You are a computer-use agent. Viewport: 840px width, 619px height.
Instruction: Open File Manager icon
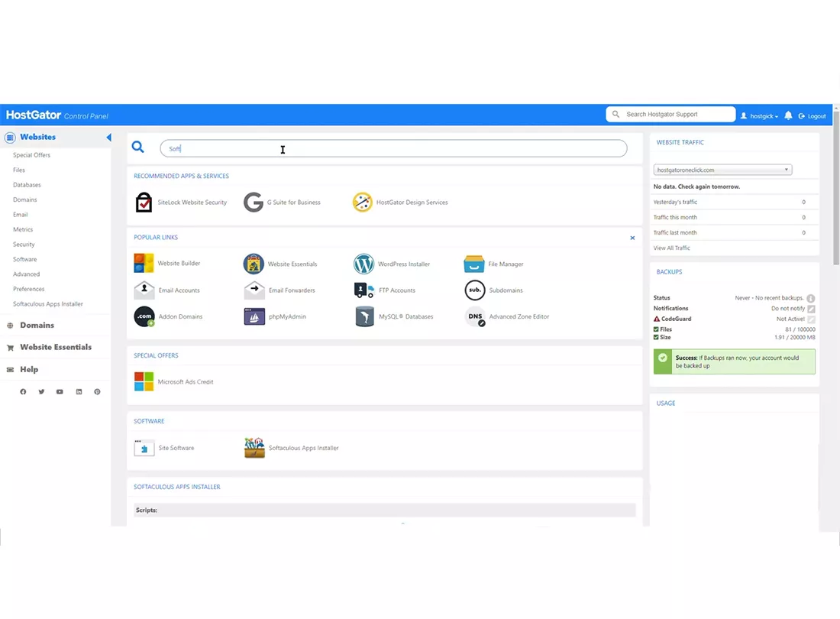[474, 264]
